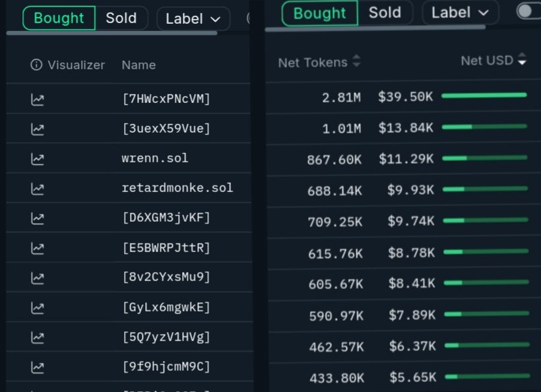Open visualizer chart for wrenn.sol row
This screenshot has height=392, width=541.
pyautogui.click(x=37, y=159)
